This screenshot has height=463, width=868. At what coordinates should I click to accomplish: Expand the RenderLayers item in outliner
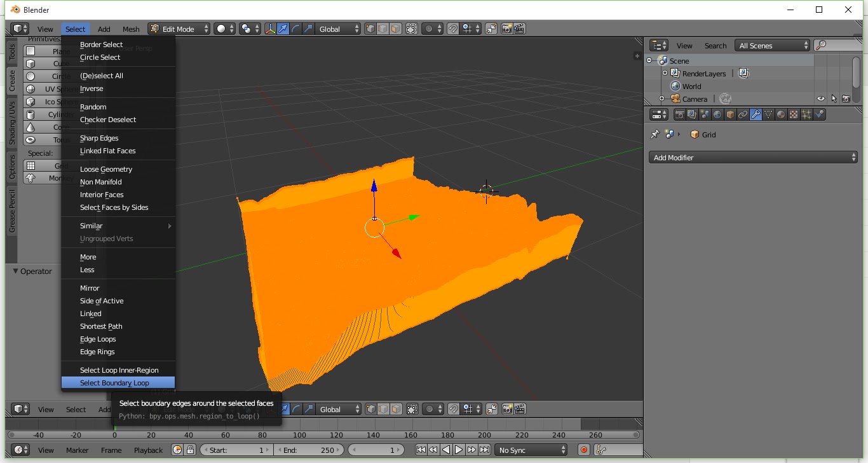pyautogui.click(x=665, y=73)
